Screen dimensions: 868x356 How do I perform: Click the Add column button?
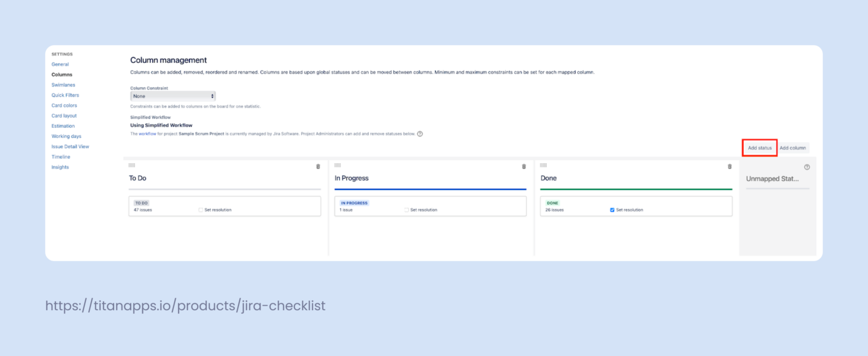(x=793, y=147)
